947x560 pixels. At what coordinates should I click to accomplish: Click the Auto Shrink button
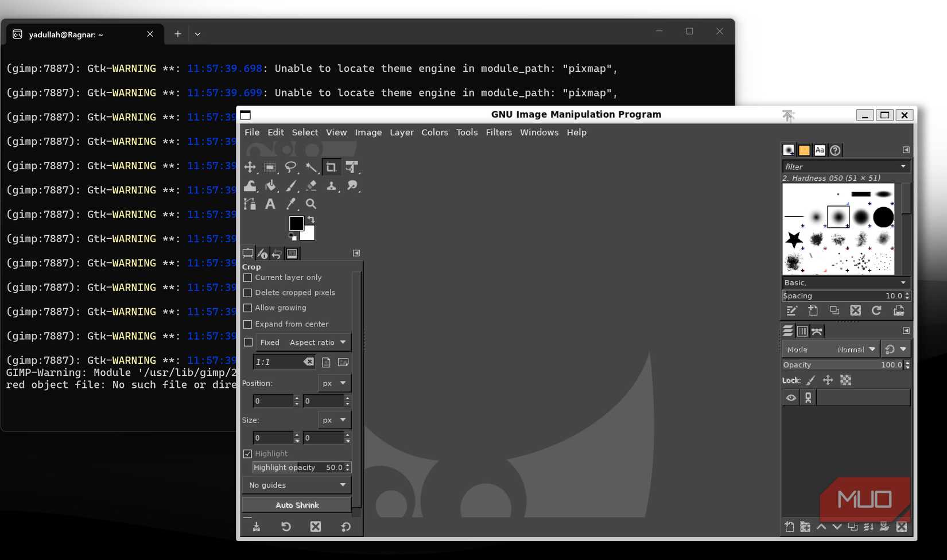point(297,505)
